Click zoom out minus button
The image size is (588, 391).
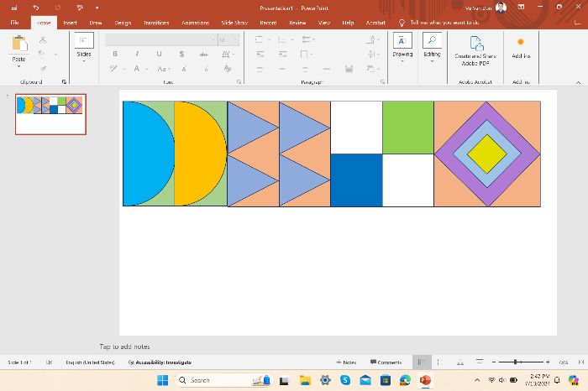click(x=494, y=362)
